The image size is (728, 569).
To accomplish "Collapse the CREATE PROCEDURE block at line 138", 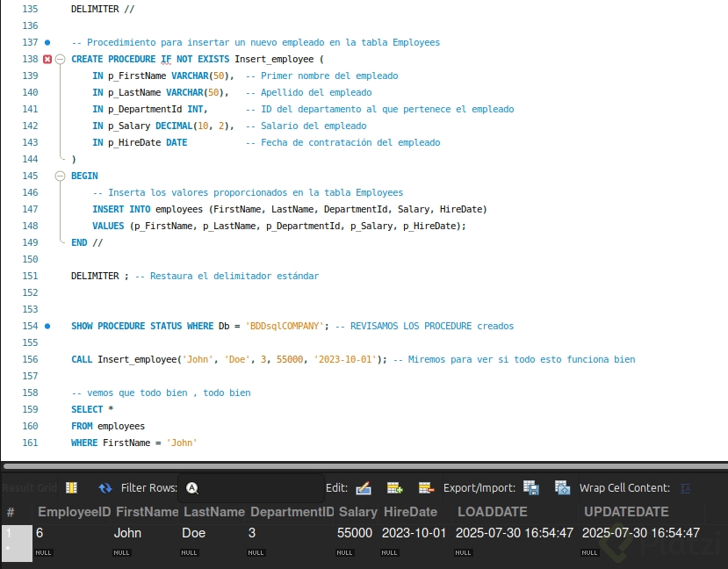I will (61, 59).
